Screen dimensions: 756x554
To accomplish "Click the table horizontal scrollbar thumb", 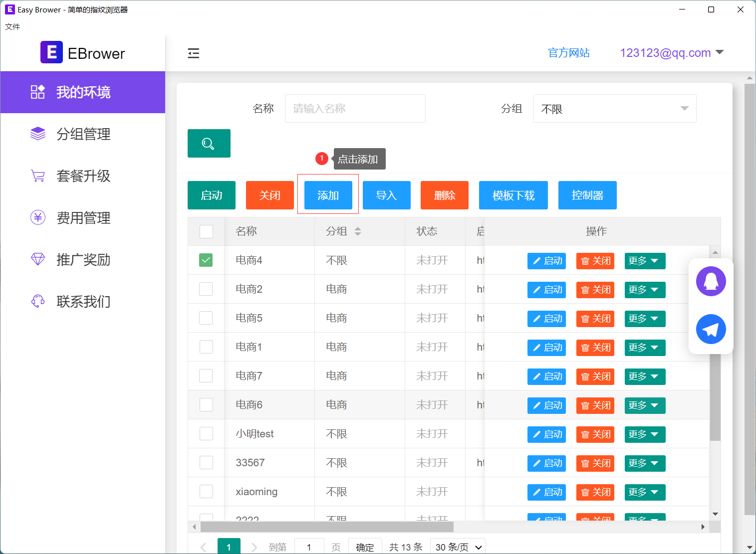I will click(327, 527).
